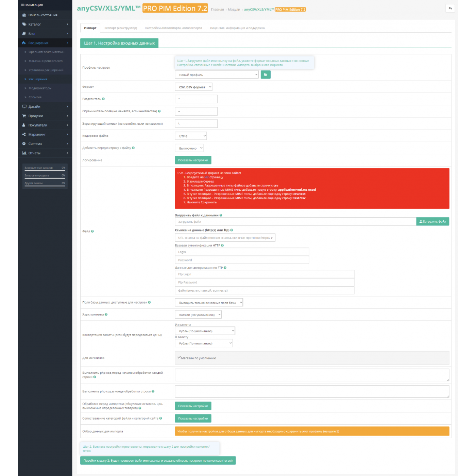Open the Кодировка файла UTF-8 dropdown
The height and width of the screenshot is (476, 476).
click(x=191, y=136)
